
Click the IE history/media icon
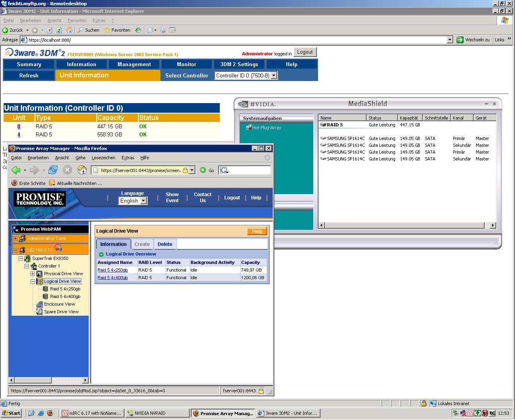click(x=138, y=30)
